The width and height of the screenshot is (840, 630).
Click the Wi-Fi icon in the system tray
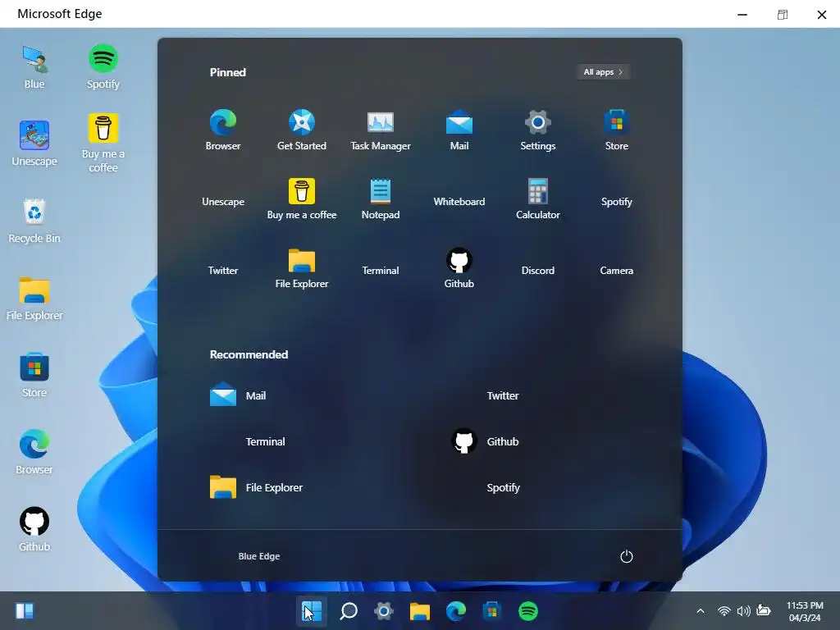pyautogui.click(x=724, y=610)
